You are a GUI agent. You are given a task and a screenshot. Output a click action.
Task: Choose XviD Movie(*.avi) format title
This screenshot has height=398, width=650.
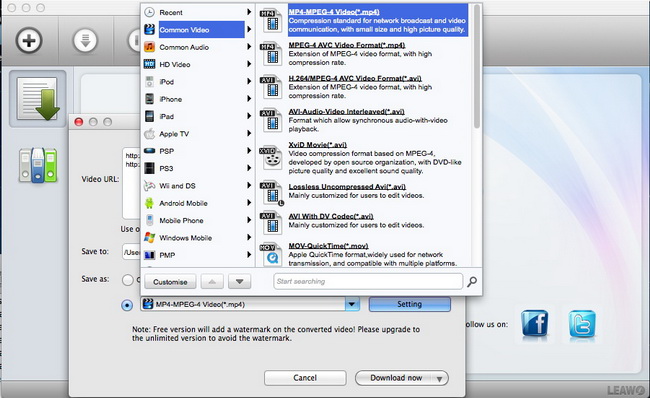[x=318, y=145]
